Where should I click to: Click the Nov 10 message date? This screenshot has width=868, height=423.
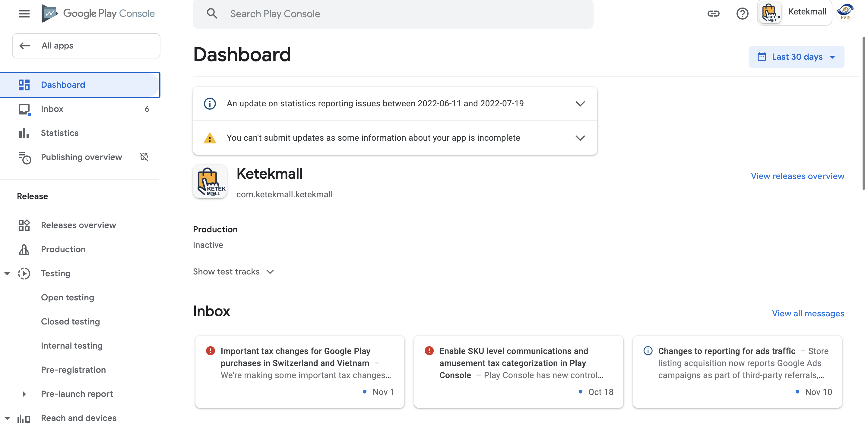819,392
